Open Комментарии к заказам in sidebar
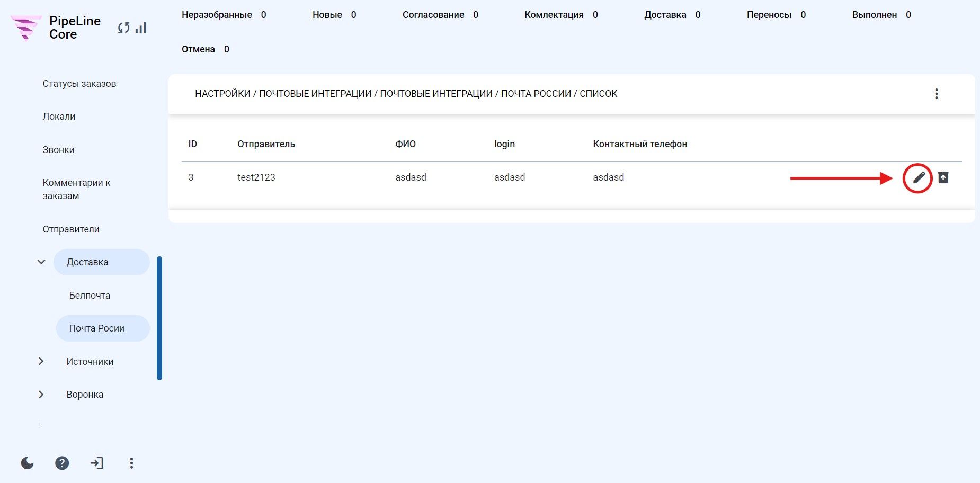The width and height of the screenshot is (980, 483). click(x=77, y=189)
